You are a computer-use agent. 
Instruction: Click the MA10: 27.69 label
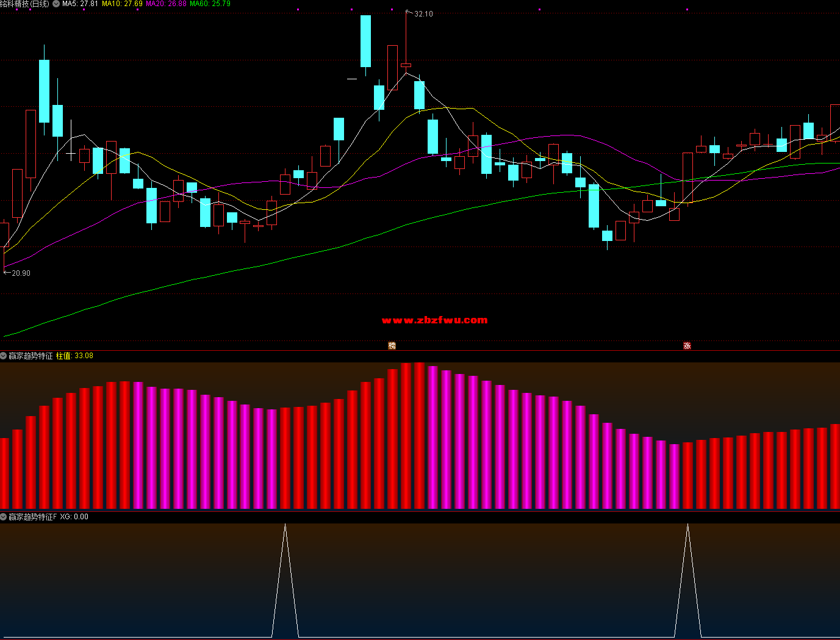click(122, 4)
